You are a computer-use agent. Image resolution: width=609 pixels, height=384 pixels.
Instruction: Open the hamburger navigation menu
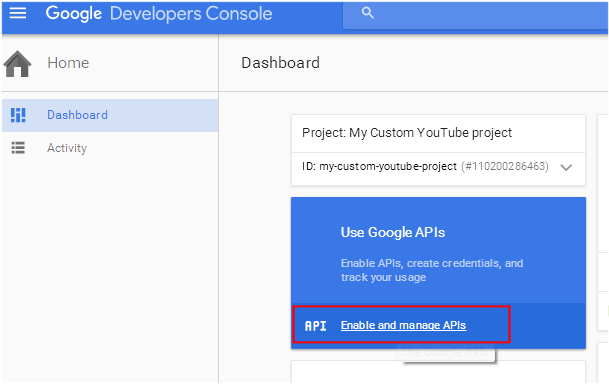click(18, 13)
